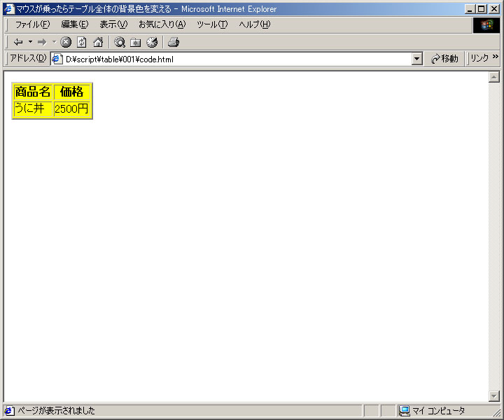Minimize the Internet Explorer window
The width and height of the screenshot is (504, 420).
470,9
